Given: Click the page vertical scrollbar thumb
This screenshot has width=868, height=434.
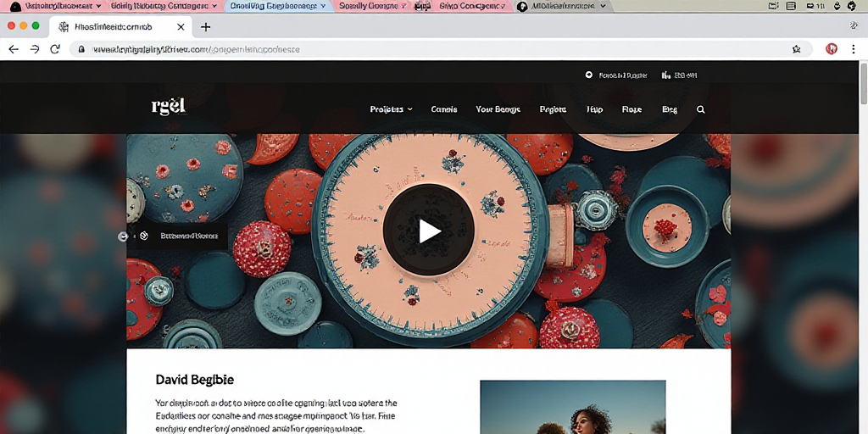Looking at the screenshot, I should [x=863, y=83].
